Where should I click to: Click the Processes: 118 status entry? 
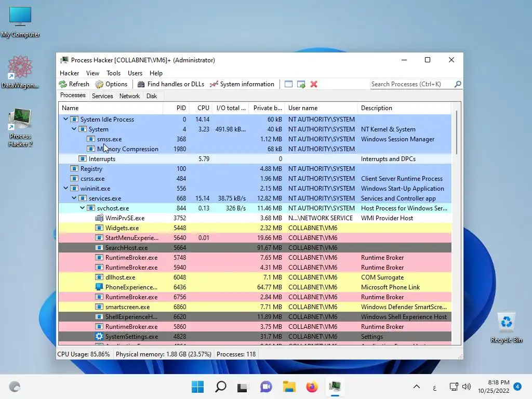click(x=236, y=354)
